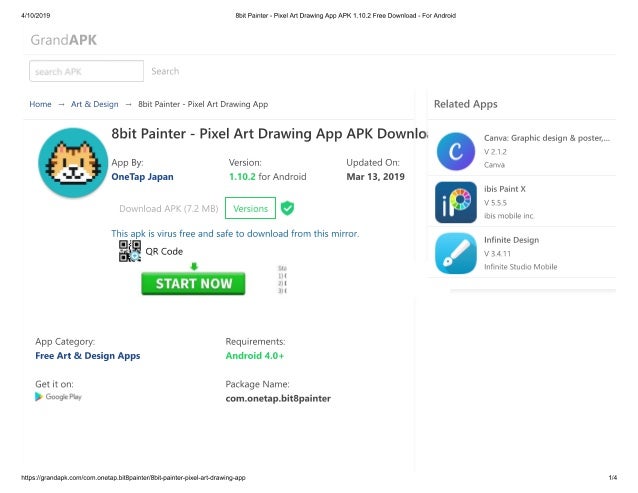Open Canva: Graphic design & poster title
Viewport: 638px width, 493px height.
pos(547,138)
